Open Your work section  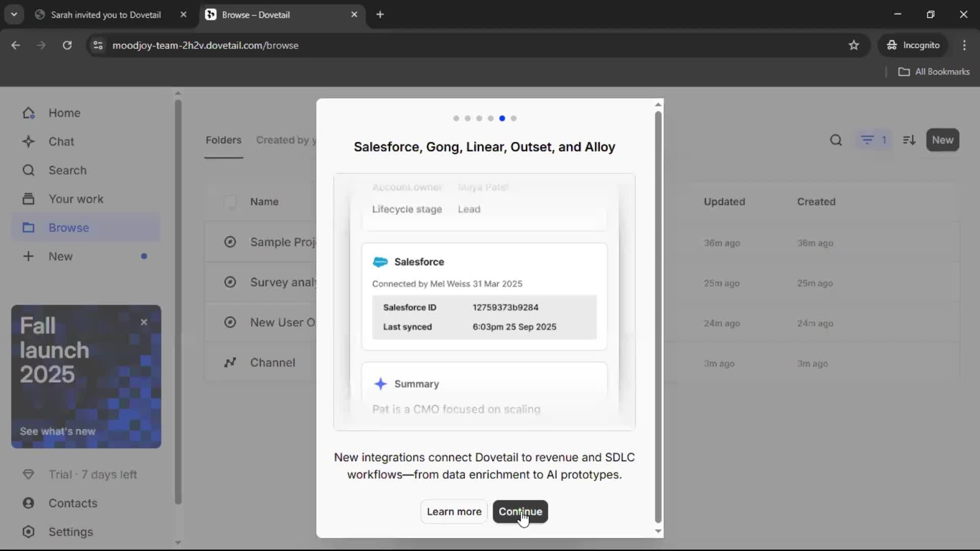pyautogui.click(x=76, y=199)
